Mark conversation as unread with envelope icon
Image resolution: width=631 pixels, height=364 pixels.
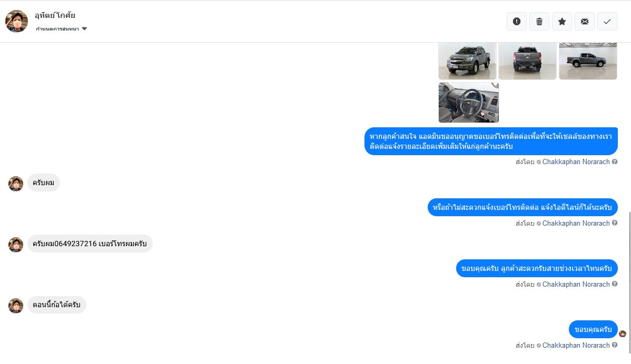tap(585, 21)
